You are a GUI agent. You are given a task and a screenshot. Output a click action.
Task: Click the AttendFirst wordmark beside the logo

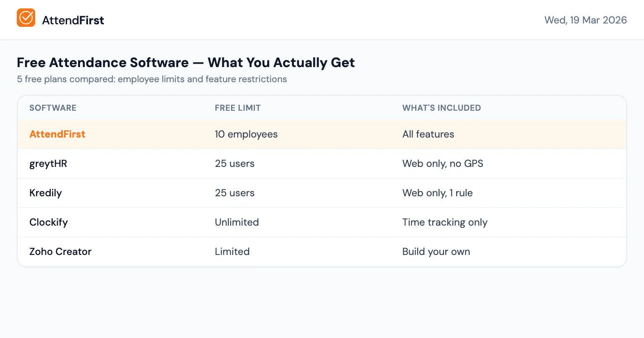click(73, 20)
